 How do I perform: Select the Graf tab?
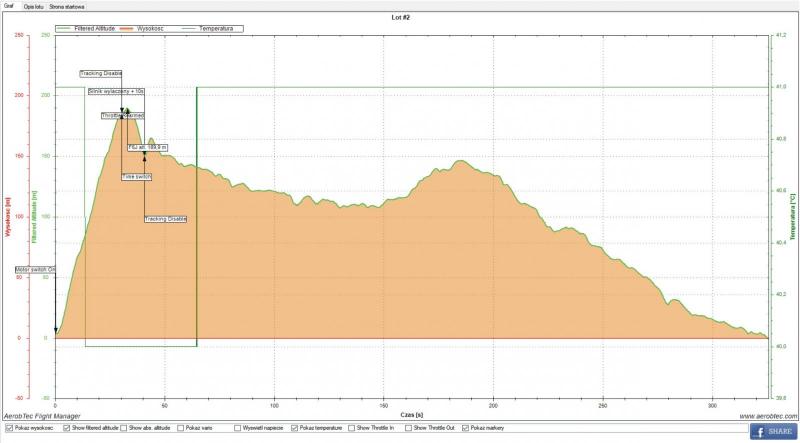click(x=11, y=5)
